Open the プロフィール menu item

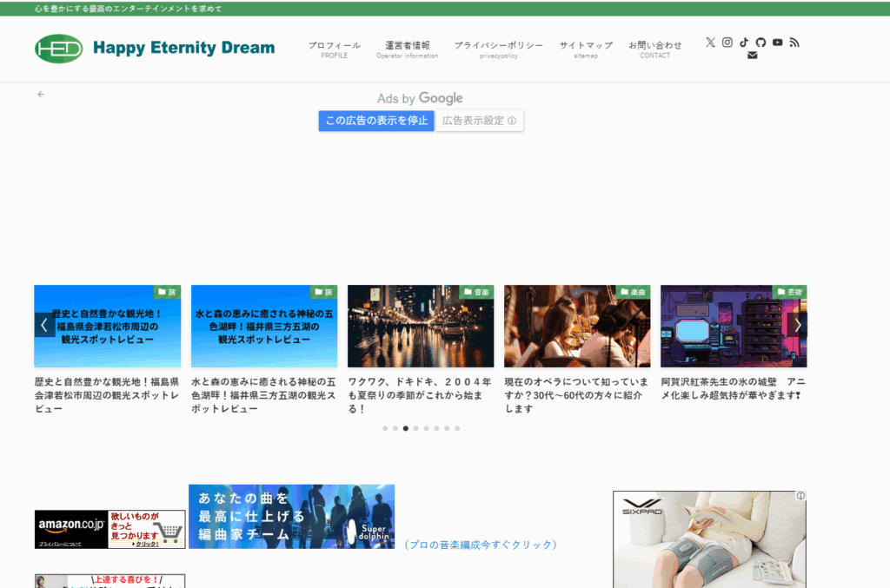(x=334, y=49)
